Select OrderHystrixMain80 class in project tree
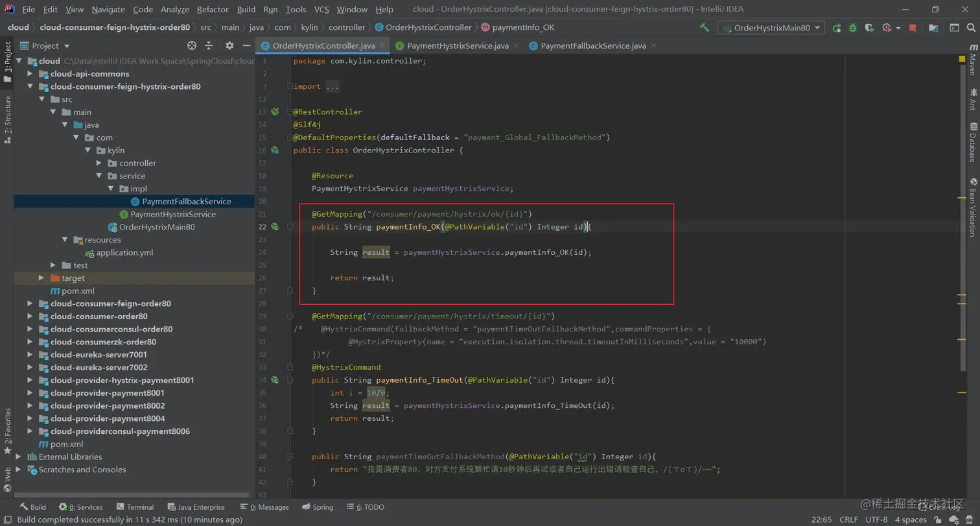This screenshot has height=526, width=980. pyautogui.click(x=157, y=227)
